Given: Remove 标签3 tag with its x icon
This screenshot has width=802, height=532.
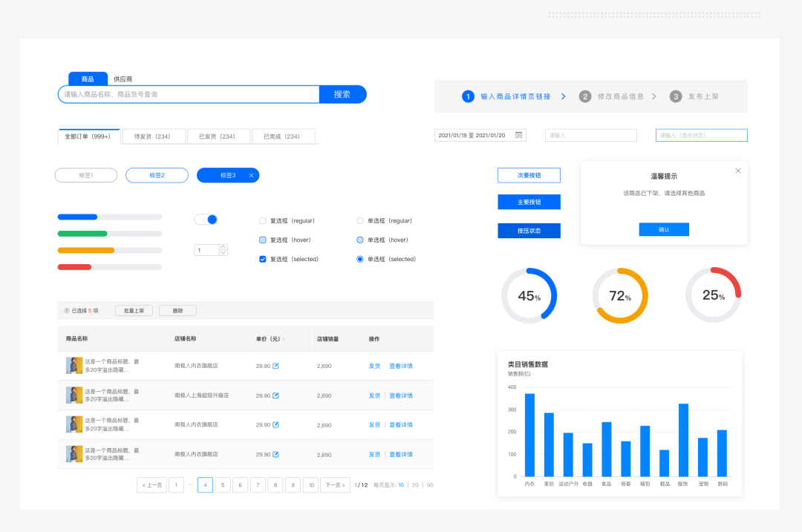Looking at the screenshot, I should click(x=252, y=175).
